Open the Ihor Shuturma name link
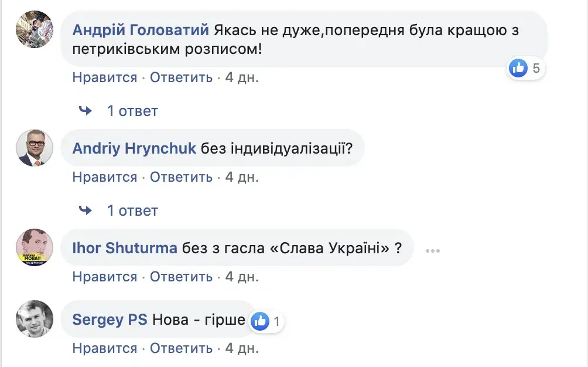This screenshot has width=588, height=367. (125, 248)
